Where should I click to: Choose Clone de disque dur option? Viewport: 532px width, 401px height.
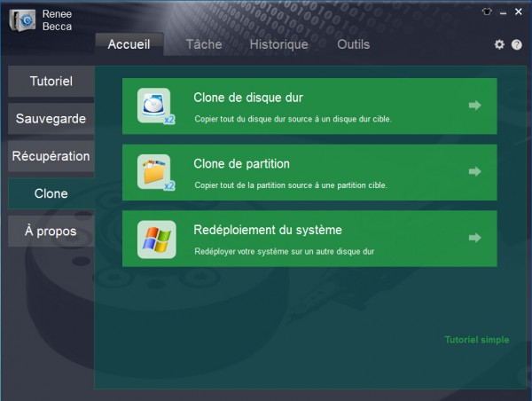309,106
